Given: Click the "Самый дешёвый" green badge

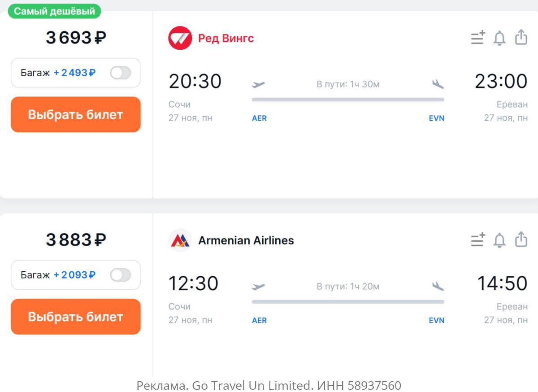Looking at the screenshot, I should pos(55,11).
